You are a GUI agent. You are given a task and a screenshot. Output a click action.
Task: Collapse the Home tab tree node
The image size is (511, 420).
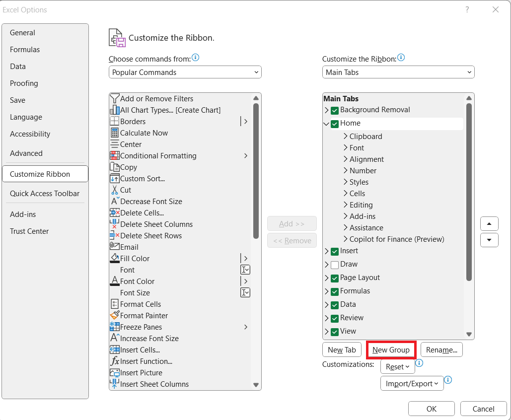pyautogui.click(x=326, y=124)
